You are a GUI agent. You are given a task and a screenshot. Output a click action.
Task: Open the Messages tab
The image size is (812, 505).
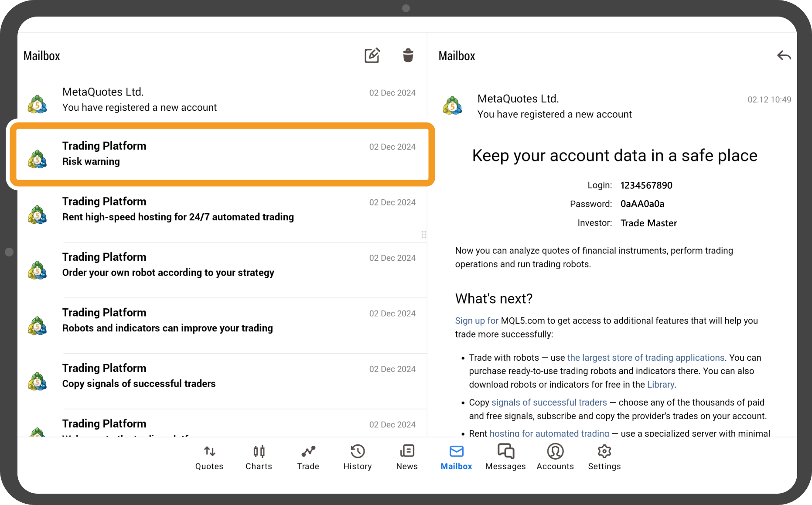click(x=505, y=457)
